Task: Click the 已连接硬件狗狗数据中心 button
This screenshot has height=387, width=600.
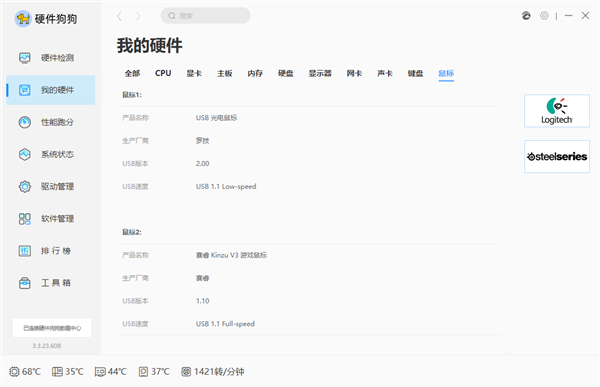Action: (x=52, y=328)
